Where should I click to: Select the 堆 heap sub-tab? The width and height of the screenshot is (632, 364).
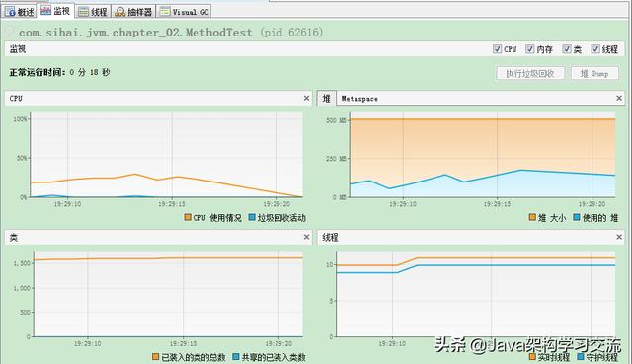pos(327,99)
